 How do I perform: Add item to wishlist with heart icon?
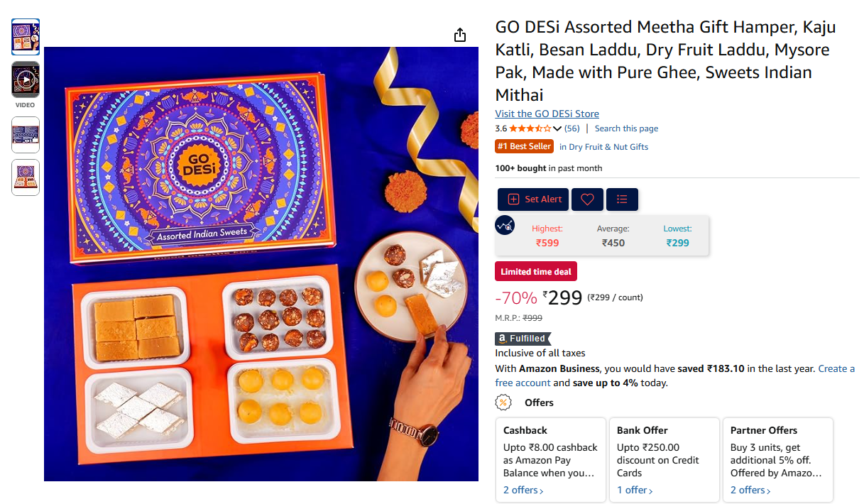click(x=587, y=199)
